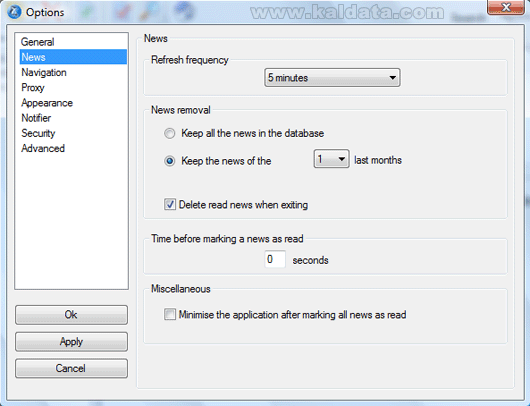The image size is (530, 406).
Task: Click the Apply button
Action: 71,341
